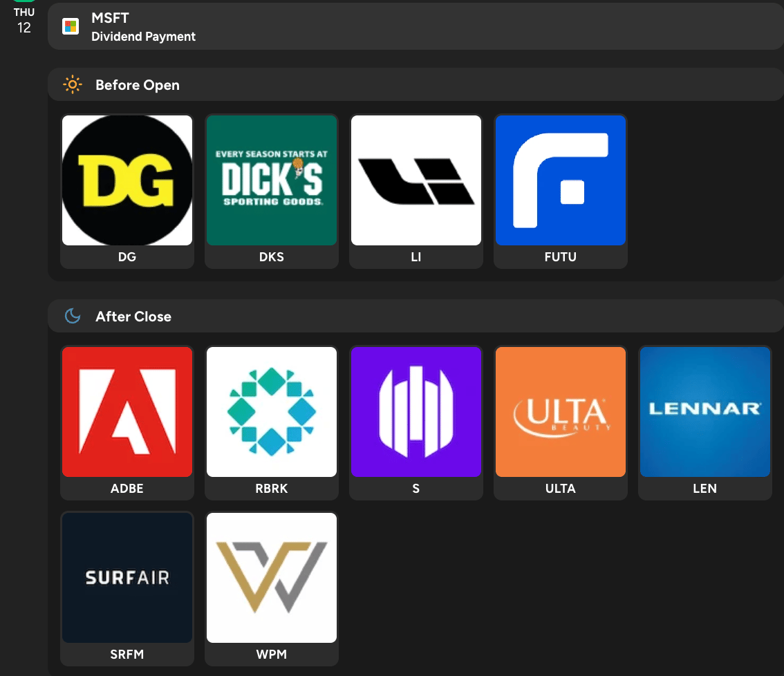Click the S ticker label
784x676 pixels.
(416, 489)
